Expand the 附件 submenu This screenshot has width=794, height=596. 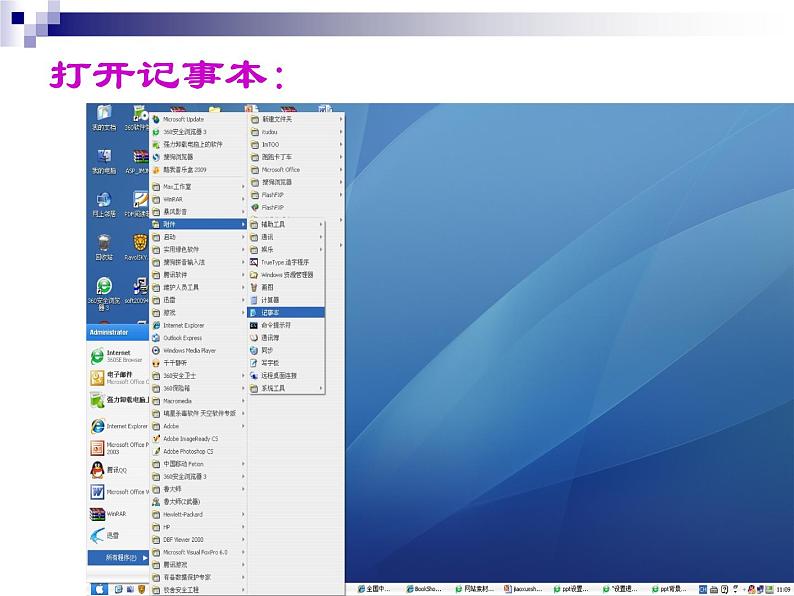[198, 224]
